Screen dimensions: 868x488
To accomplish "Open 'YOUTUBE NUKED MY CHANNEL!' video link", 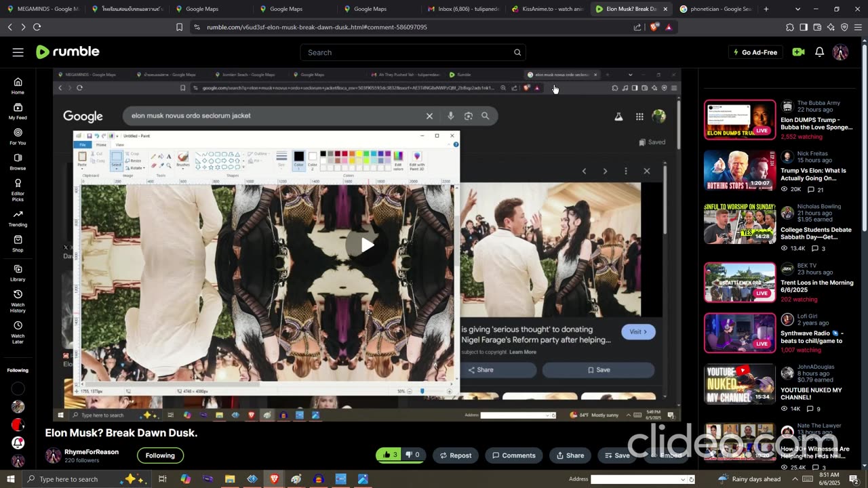I will [811, 394].
